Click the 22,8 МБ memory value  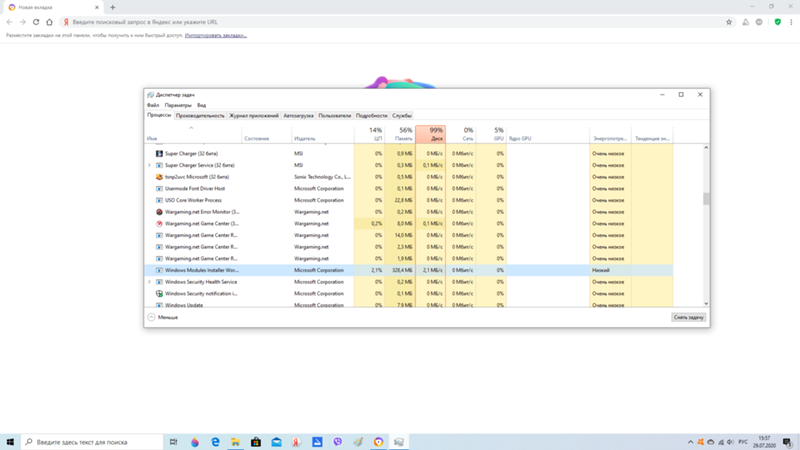[406, 201]
